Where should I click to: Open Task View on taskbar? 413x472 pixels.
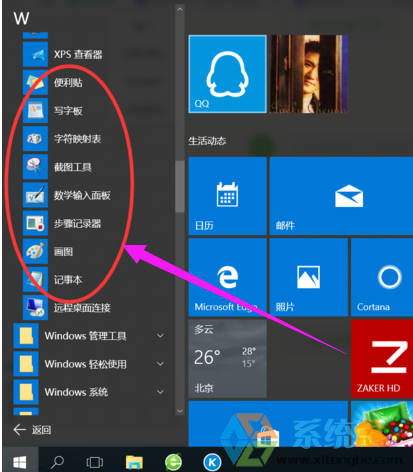click(x=95, y=462)
